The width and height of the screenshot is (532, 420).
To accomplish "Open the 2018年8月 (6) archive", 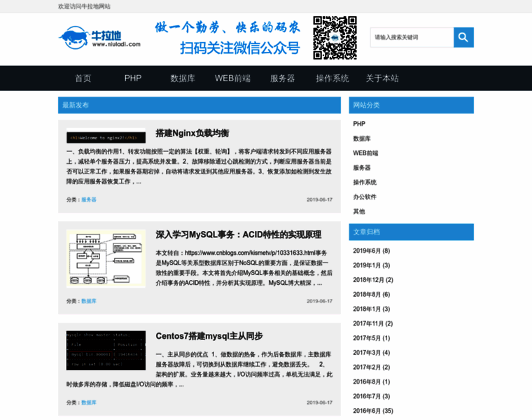I will [372, 295].
